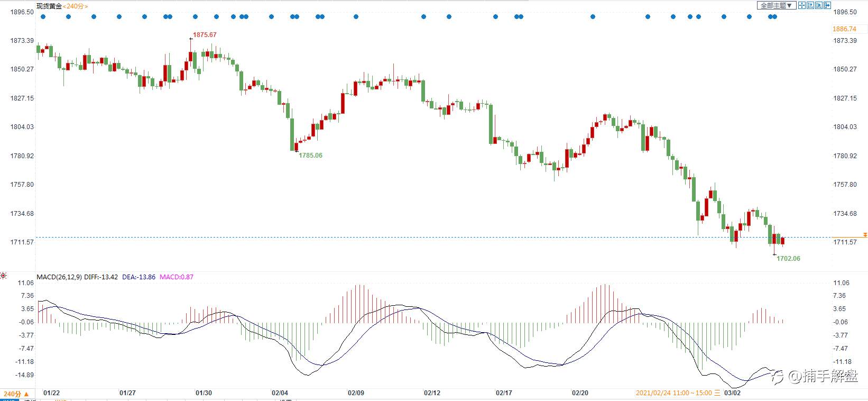Click the 1702.06 lowest price label
Viewport: 868px width, 401px height.
coord(788,259)
